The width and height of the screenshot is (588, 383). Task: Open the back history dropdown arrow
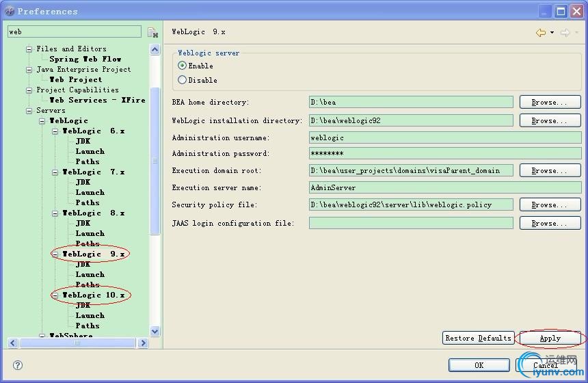(552, 33)
